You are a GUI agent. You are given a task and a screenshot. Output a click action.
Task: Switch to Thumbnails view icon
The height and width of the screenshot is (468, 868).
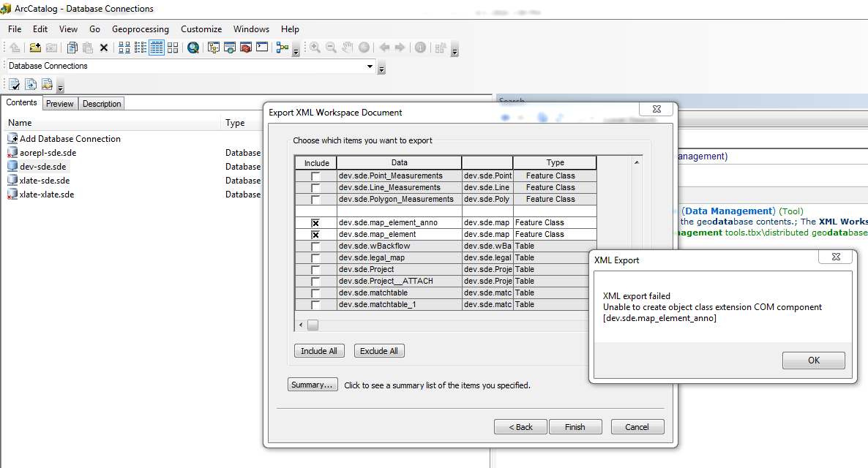[173, 48]
